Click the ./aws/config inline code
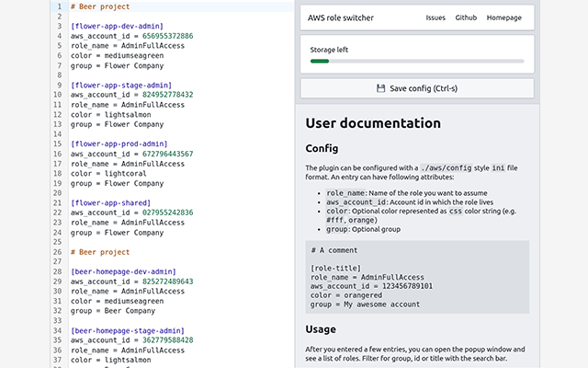This screenshot has width=588, height=368. pyautogui.click(x=446, y=167)
